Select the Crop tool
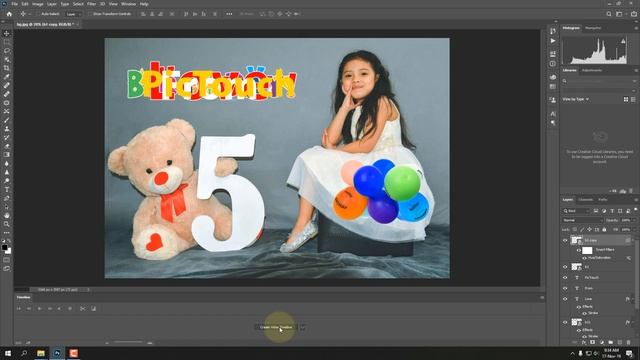This screenshot has height=360, width=640. pos(7,68)
